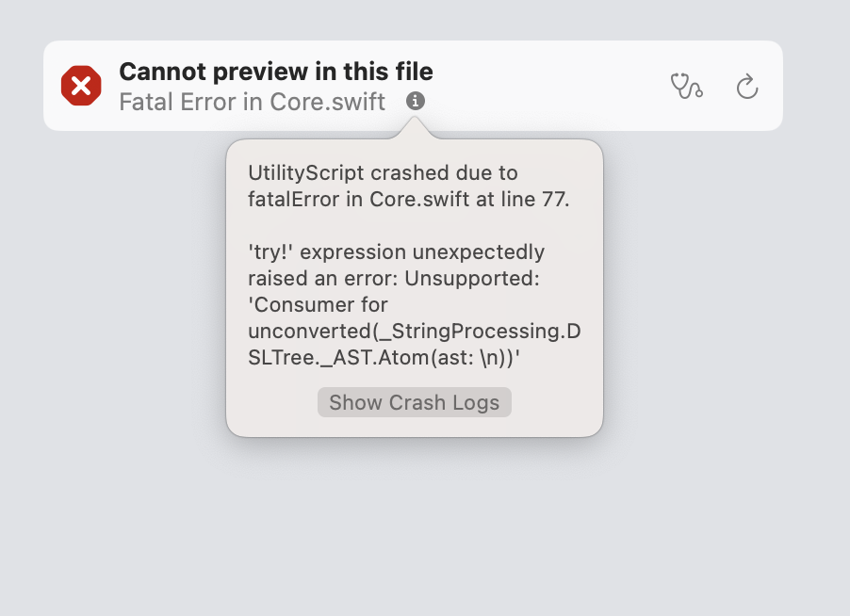
Task: Click the "Cannot preview in this file" title
Action: [x=276, y=72]
